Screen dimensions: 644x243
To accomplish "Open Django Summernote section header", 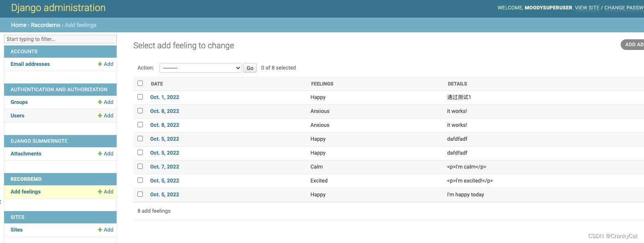I will point(39,141).
